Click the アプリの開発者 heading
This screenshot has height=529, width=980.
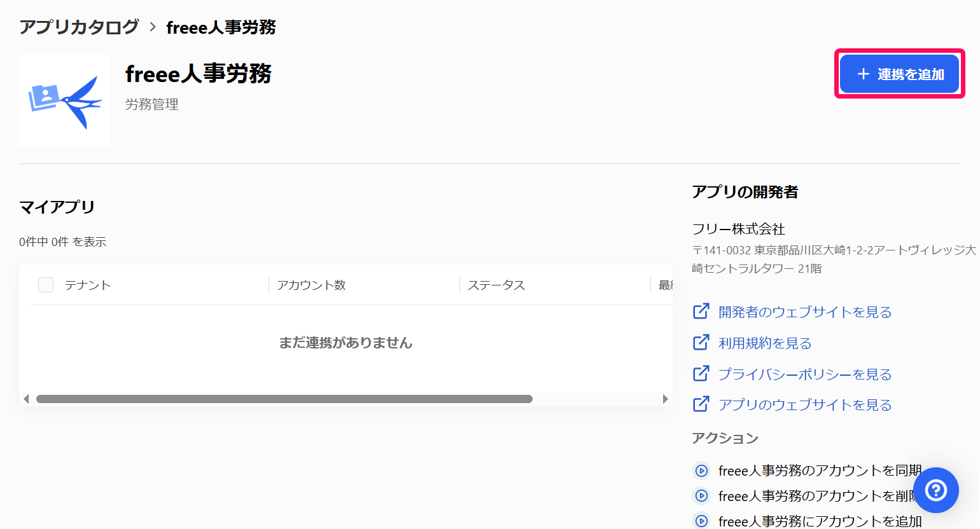(745, 191)
